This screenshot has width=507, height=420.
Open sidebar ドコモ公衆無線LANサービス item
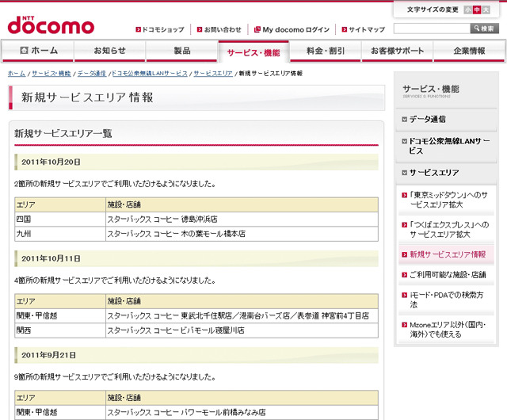click(x=446, y=146)
